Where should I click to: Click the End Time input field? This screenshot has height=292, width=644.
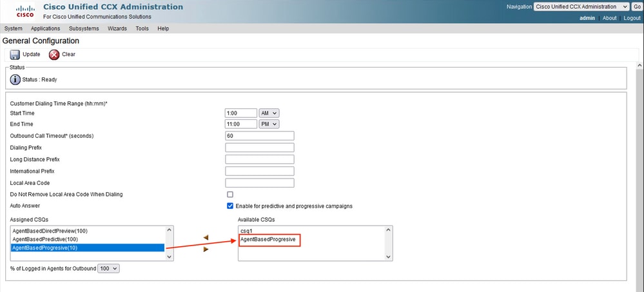pyautogui.click(x=241, y=124)
